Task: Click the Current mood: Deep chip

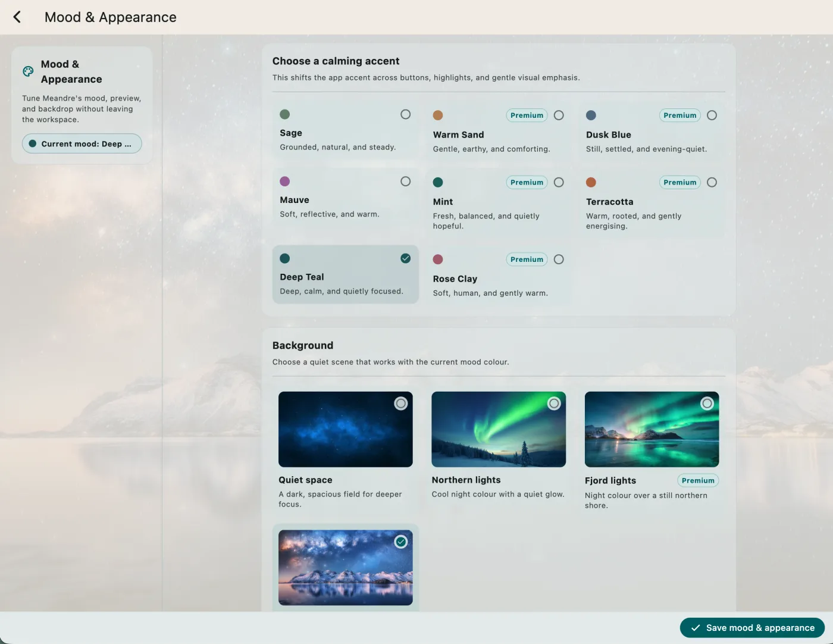Action: [x=82, y=143]
